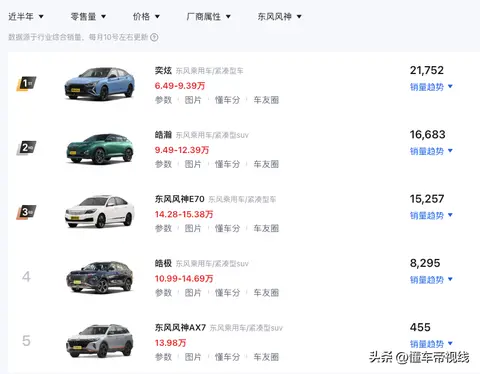The image size is (480, 374).
Task: Expand 销量趋势 for 皓极 with 8,295 sales
Action: 431,280
